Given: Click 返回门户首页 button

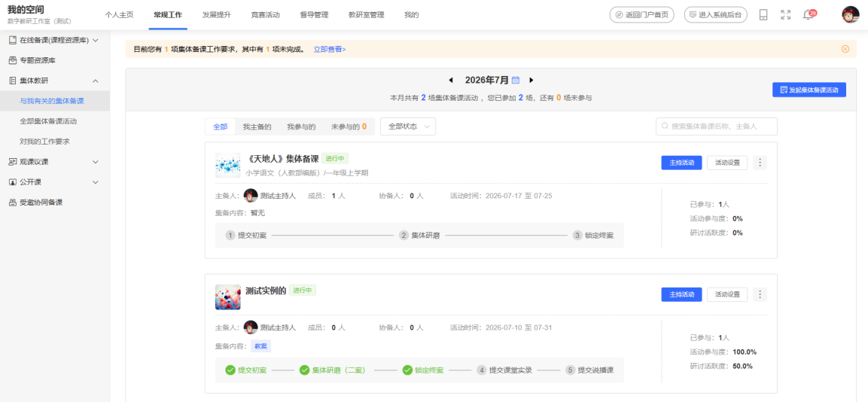Looking at the screenshot, I should 641,15.
